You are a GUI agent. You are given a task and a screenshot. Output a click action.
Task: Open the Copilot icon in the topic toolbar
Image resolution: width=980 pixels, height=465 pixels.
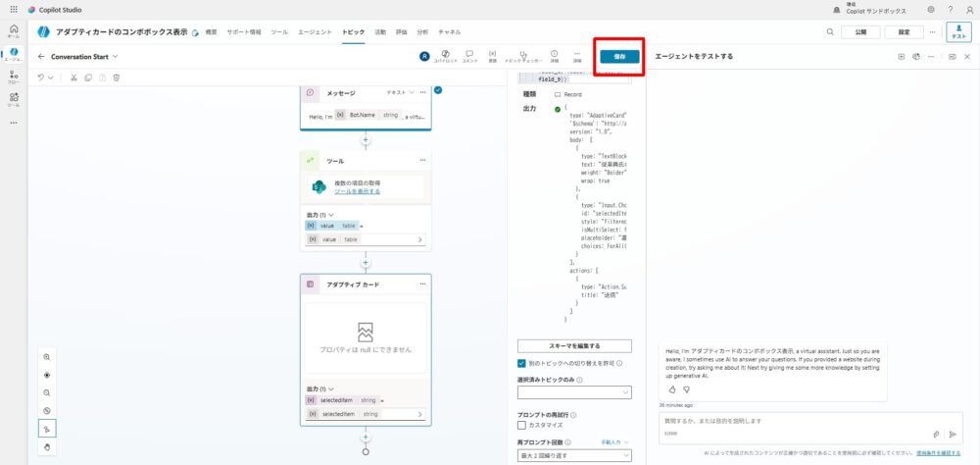(x=446, y=56)
